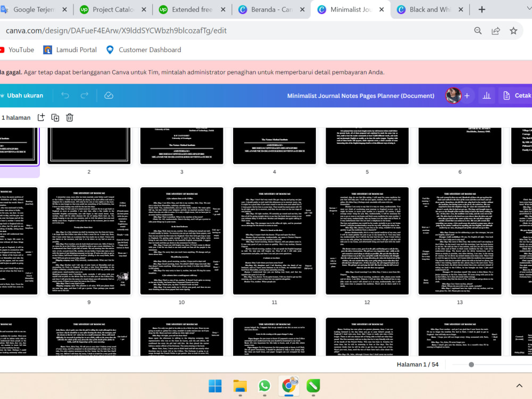
Task: Show hidden system tray icons chevron
Action: pos(519,385)
